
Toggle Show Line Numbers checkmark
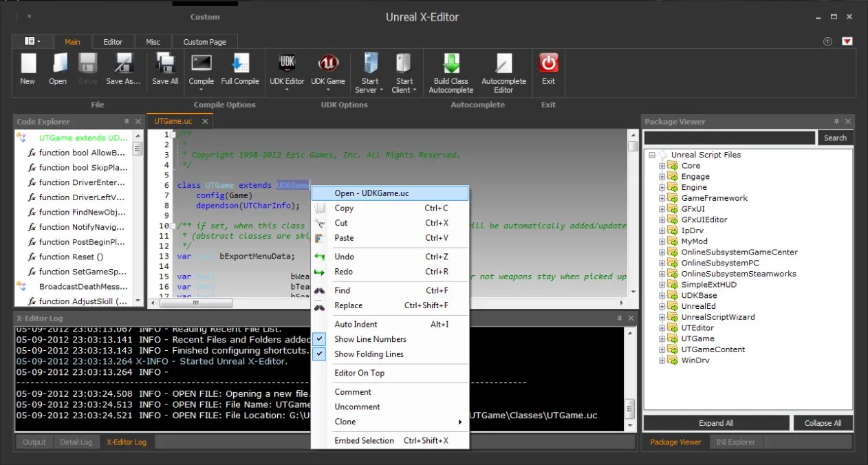[320, 339]
